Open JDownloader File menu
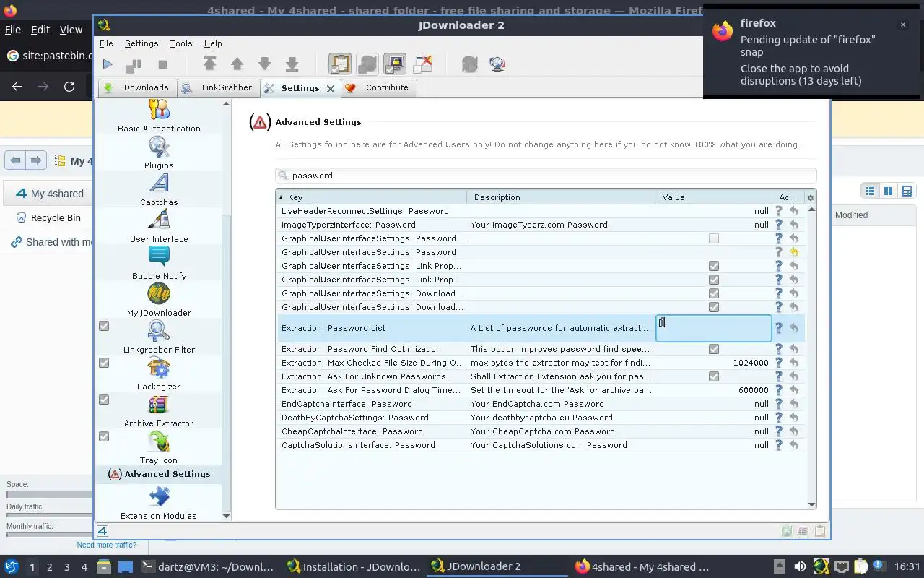 point(106,43)
